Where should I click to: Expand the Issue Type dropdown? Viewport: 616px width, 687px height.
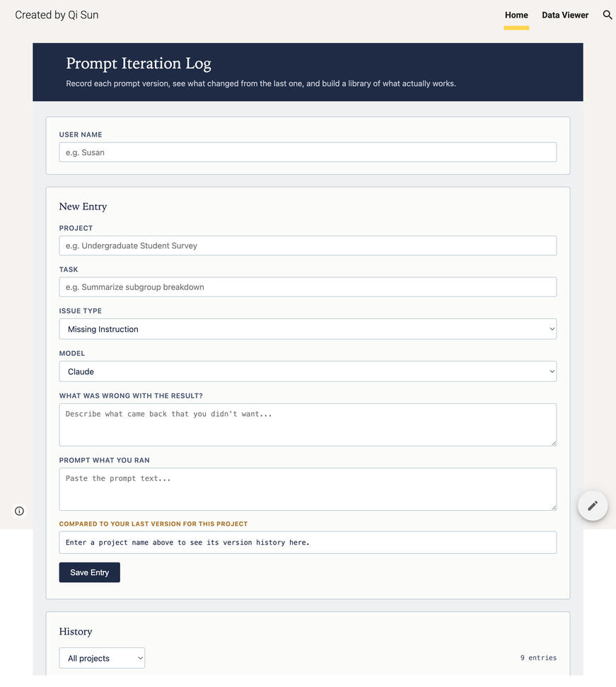click(x=308, y=329)
